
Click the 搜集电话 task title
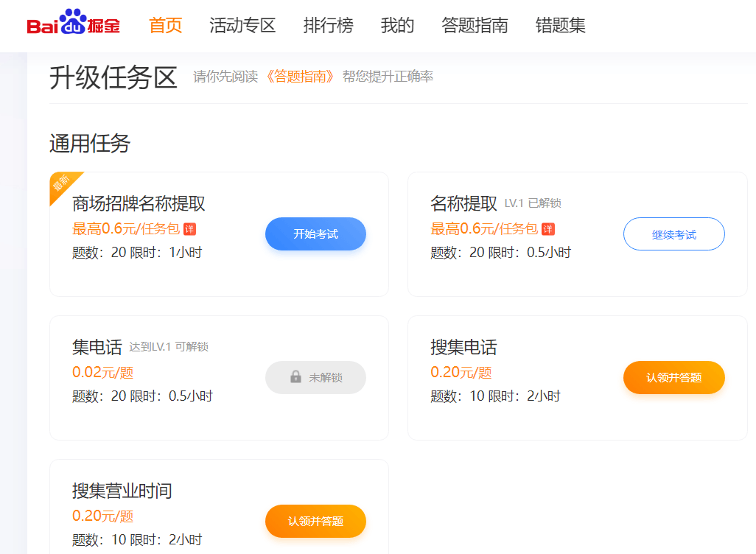[463, 347]
